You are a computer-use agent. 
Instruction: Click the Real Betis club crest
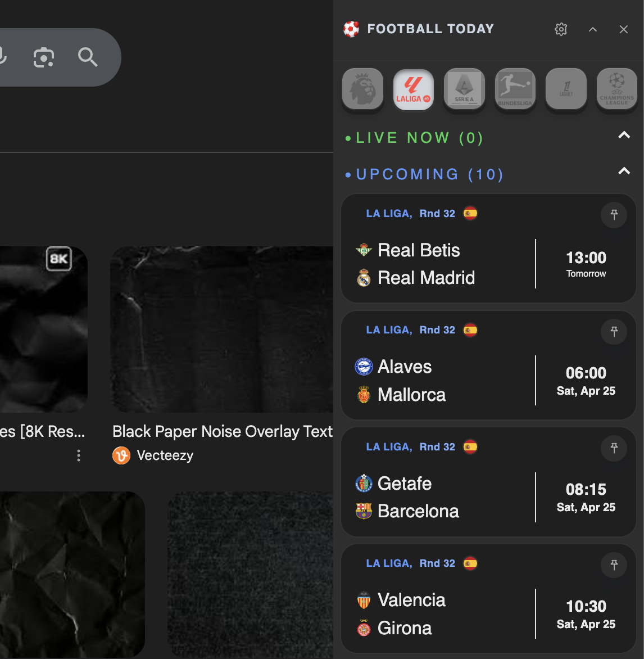(x=364, y=250)
